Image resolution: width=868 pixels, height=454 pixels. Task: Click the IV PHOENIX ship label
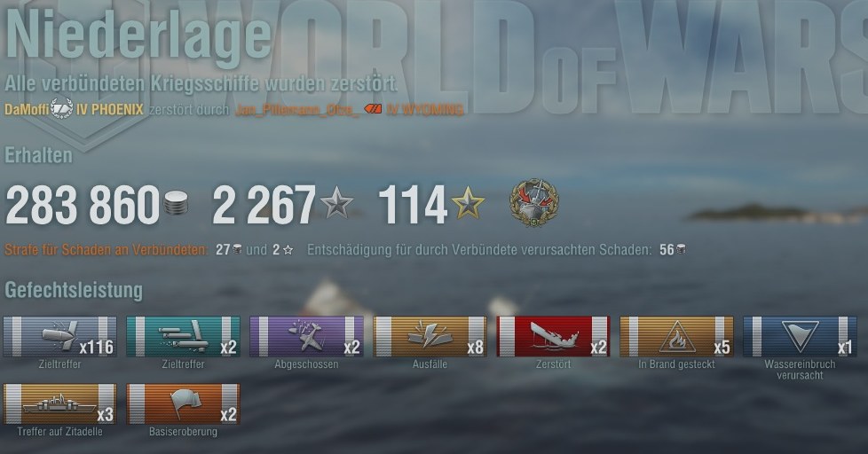pyautogui.click(x=109, y=109)
